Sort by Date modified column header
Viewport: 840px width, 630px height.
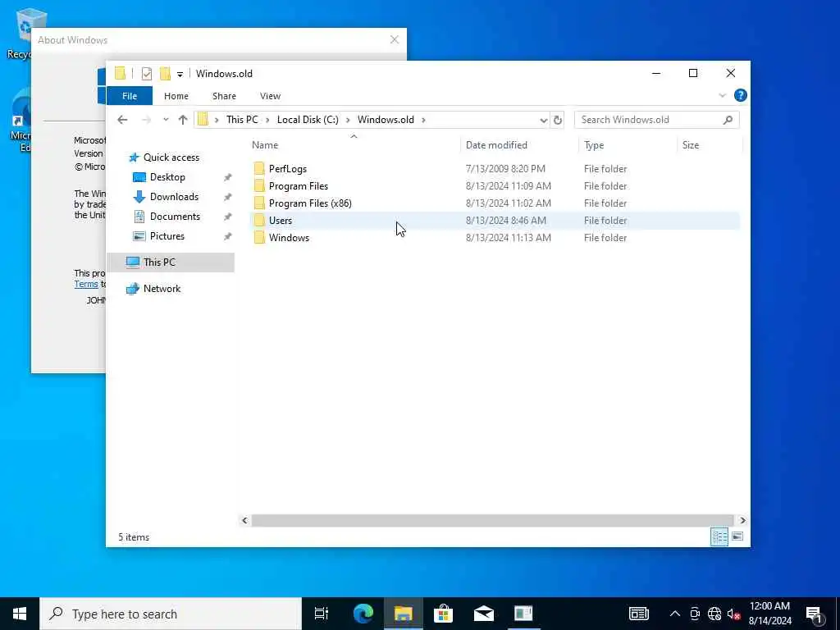(x=496, y=145)
